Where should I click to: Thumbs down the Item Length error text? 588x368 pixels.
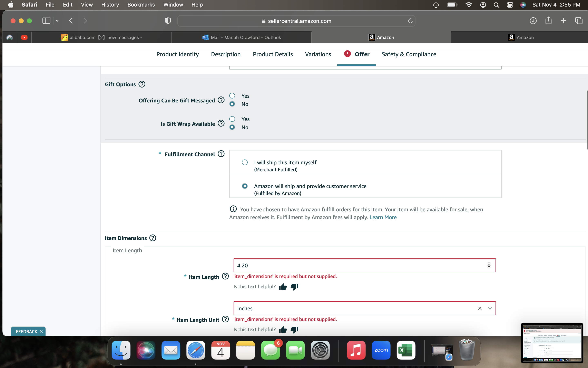coord(294,287)
